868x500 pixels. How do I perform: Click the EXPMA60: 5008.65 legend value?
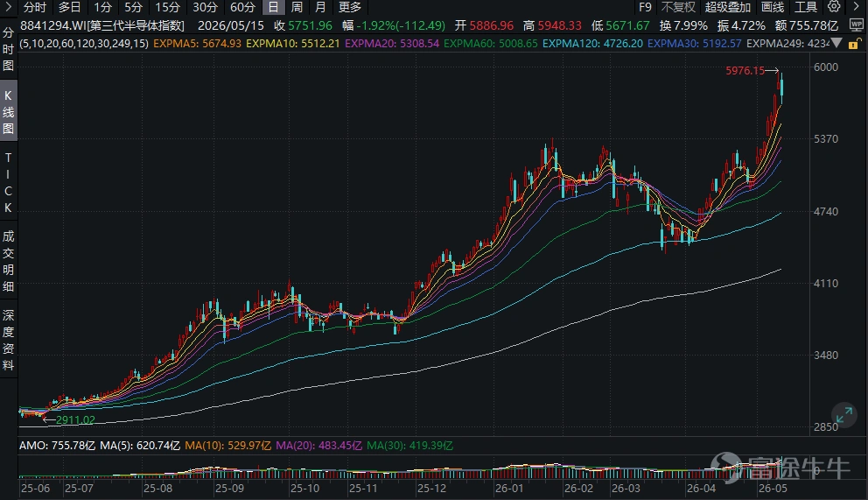click(x=491, y=43)
